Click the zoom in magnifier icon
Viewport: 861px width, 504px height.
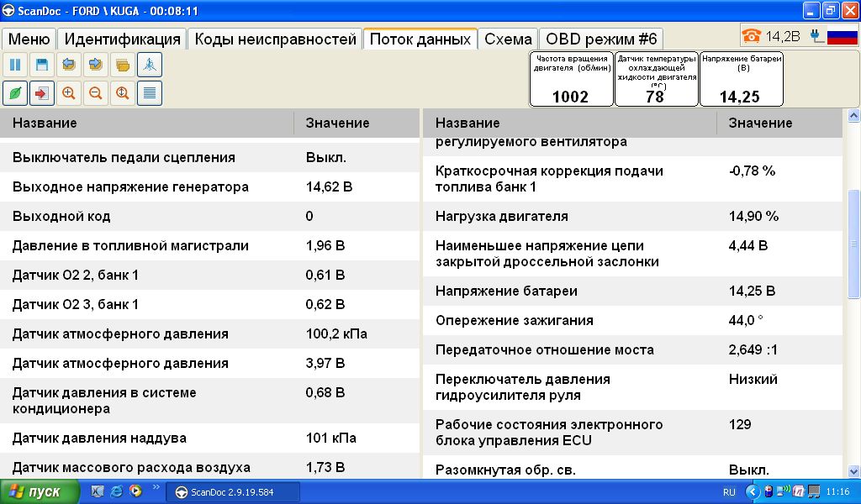(69, 92)
